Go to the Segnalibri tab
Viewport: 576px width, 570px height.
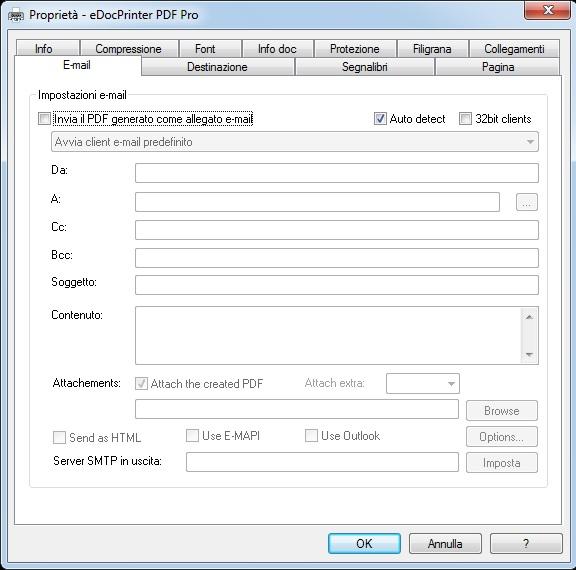[x=364, y=67]
